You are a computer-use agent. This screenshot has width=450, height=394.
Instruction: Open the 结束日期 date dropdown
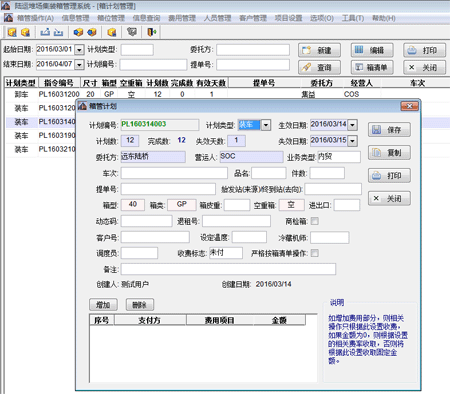pos(79,64)
